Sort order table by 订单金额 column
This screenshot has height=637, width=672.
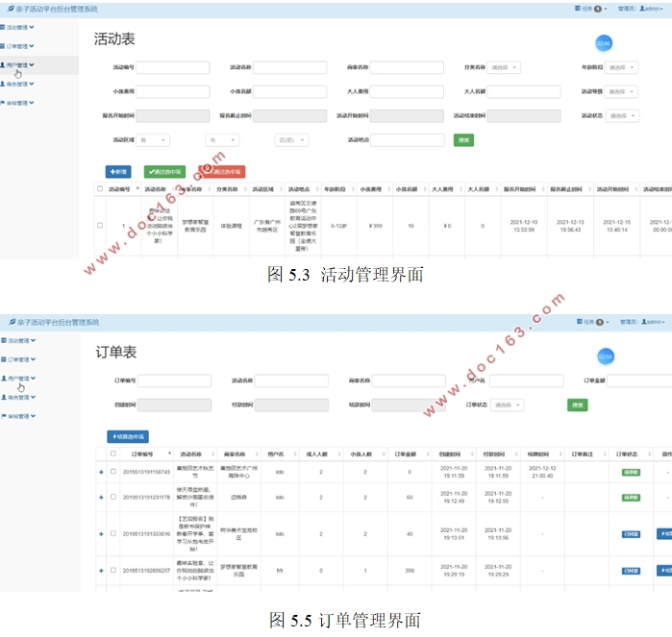(x=410, y=454)
